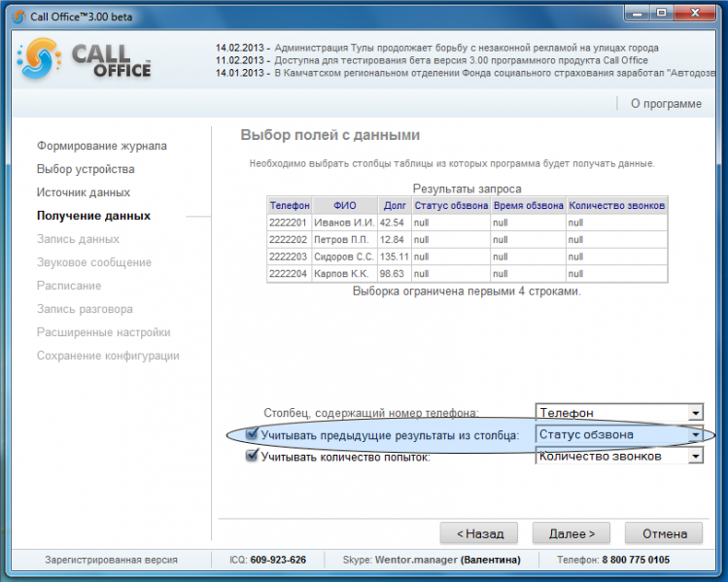Click ICQ number 609-923-626 in status bar

tap(278, 560)
